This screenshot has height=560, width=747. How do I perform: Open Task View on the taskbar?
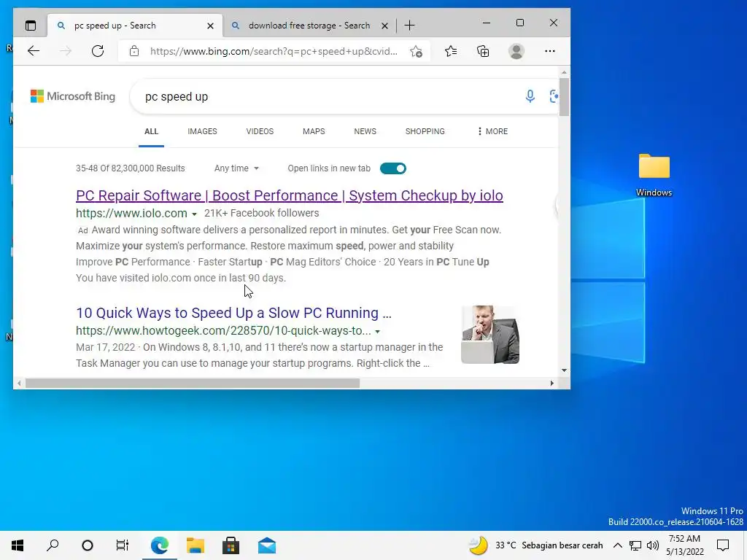(x=123, y=545)
